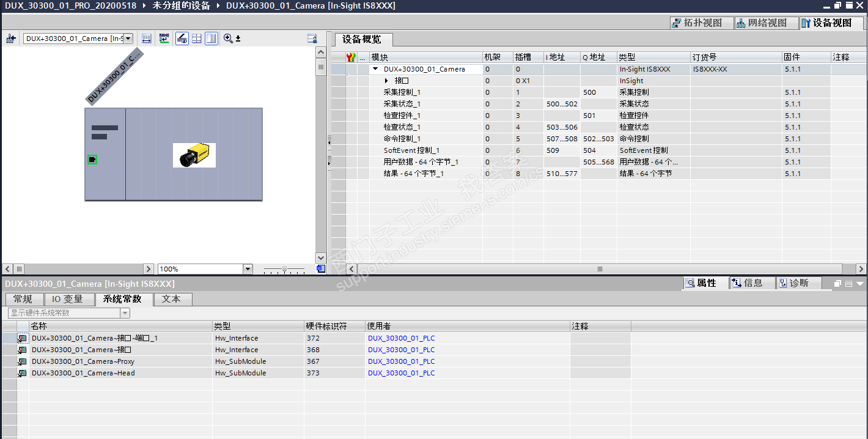868x439 pixels.
Task: Click the device view vertical scrollbar up arrow
Action: coord(320,53)
